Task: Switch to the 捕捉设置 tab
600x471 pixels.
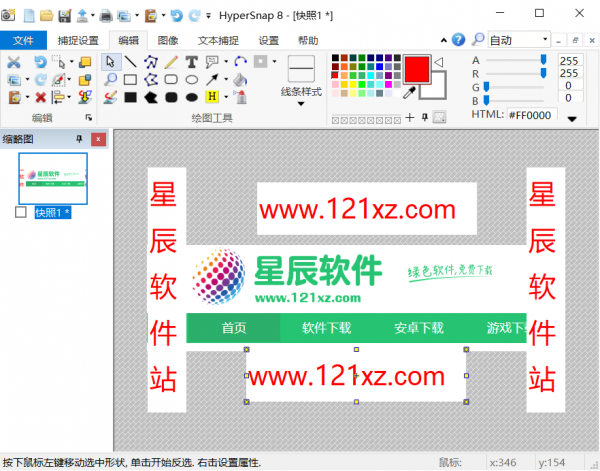Action: 78,40
